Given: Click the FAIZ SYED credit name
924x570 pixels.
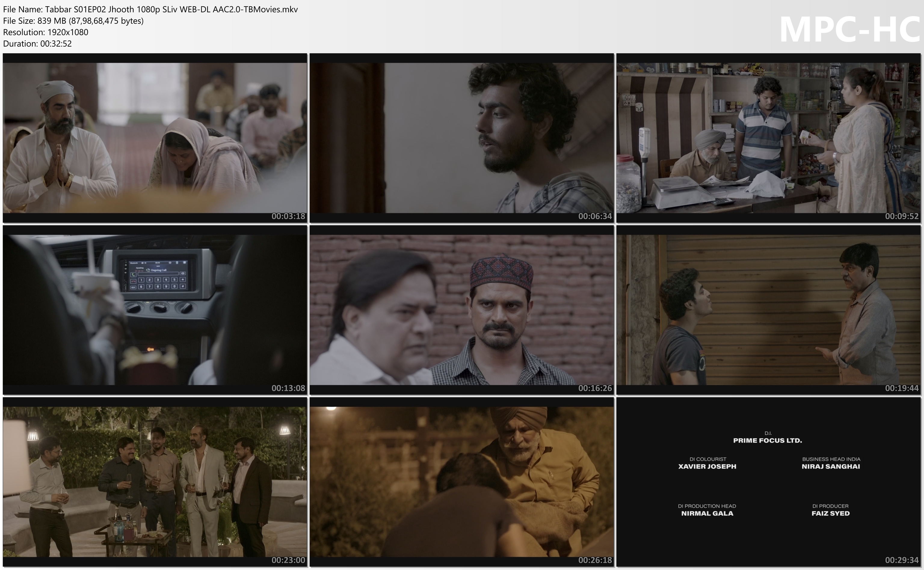Looking at the screenshot, I should (x=830, y=513).
